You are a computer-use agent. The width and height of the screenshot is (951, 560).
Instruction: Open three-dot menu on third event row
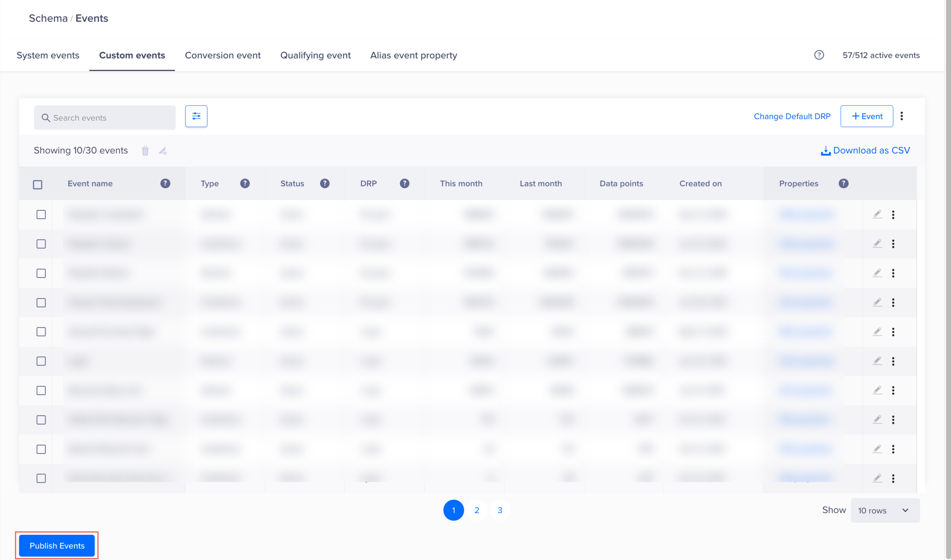click(893, 273)
